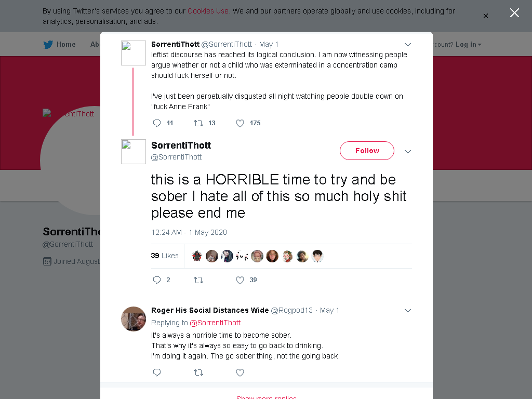Screen dimensions: 532x399
Task: Open the Log in dropdown
Action: pyautogui.click(x=468, y=45)
